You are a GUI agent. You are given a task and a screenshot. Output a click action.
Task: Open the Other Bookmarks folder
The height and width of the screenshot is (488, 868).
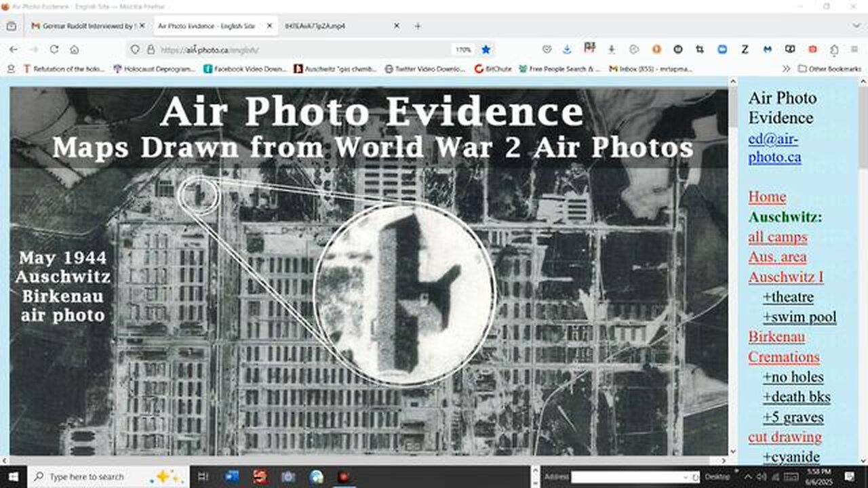pyautogui.click(x=827, y=68)
